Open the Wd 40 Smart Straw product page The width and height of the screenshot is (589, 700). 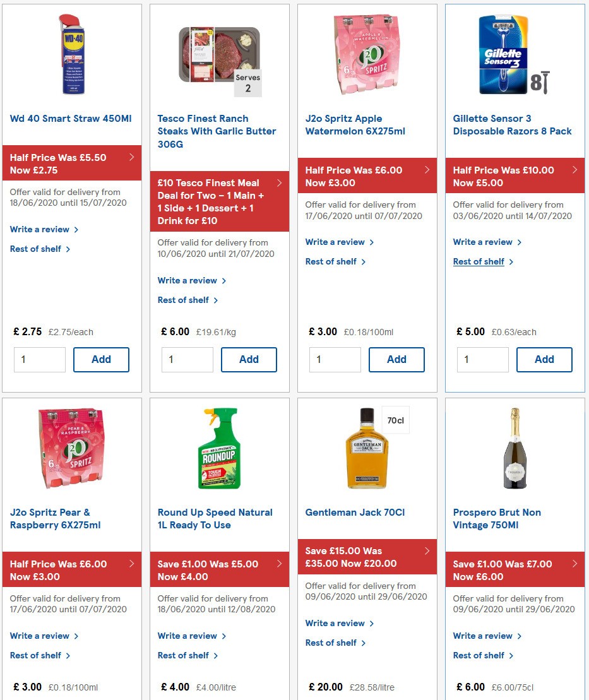(x=70, y=118)
